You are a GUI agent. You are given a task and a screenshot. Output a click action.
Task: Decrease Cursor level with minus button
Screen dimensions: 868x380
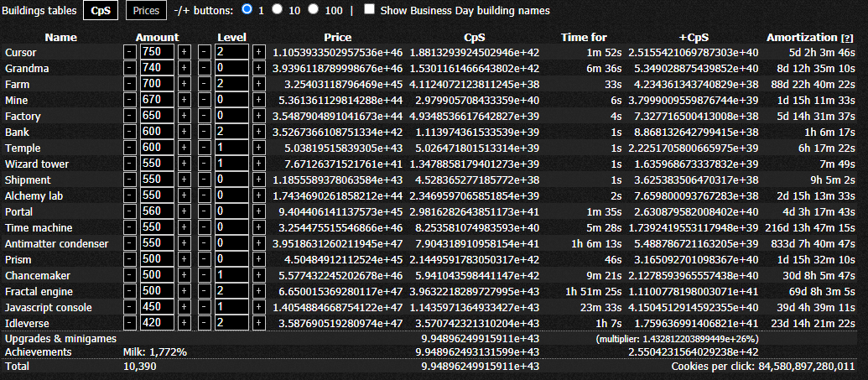[x=205, y=53]
